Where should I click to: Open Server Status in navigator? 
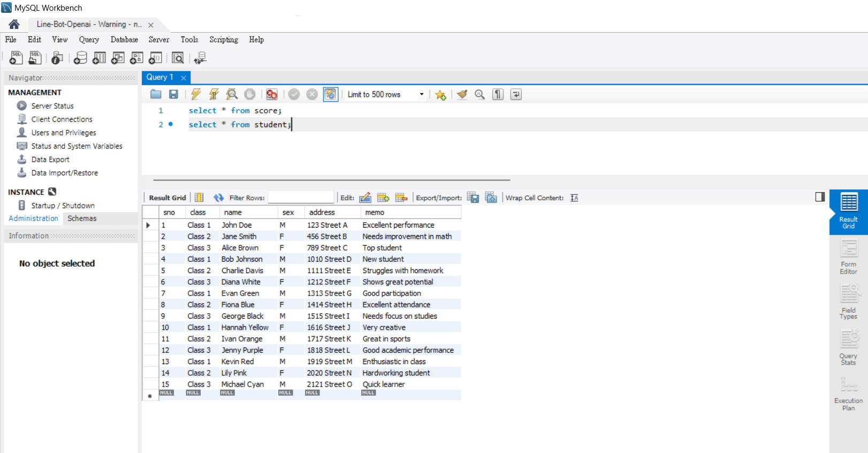click(52, 106)
